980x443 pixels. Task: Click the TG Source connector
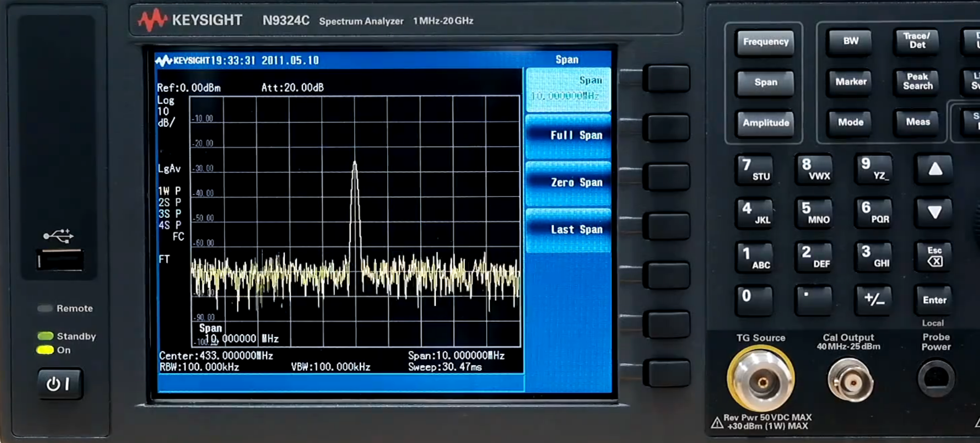761,379
